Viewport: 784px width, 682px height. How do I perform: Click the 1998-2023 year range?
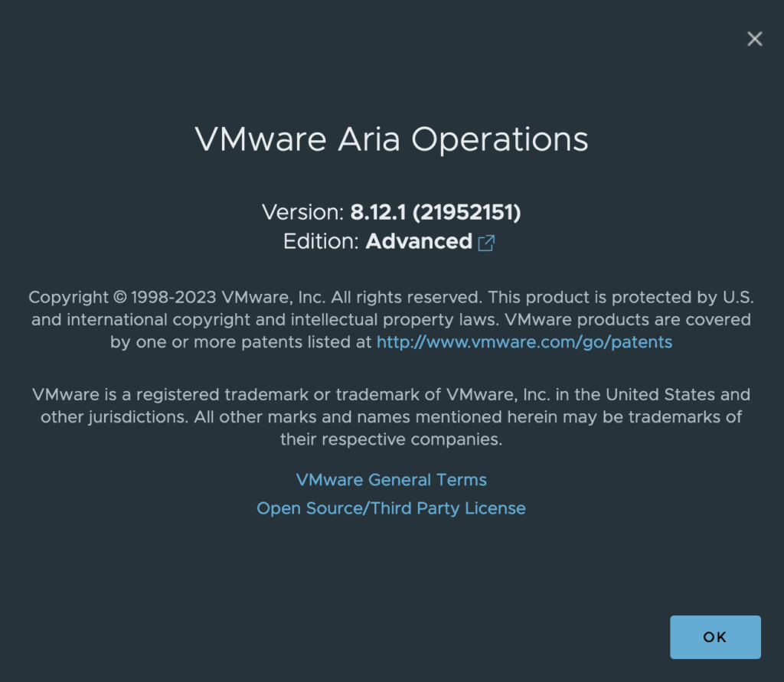tap(174, 296)
